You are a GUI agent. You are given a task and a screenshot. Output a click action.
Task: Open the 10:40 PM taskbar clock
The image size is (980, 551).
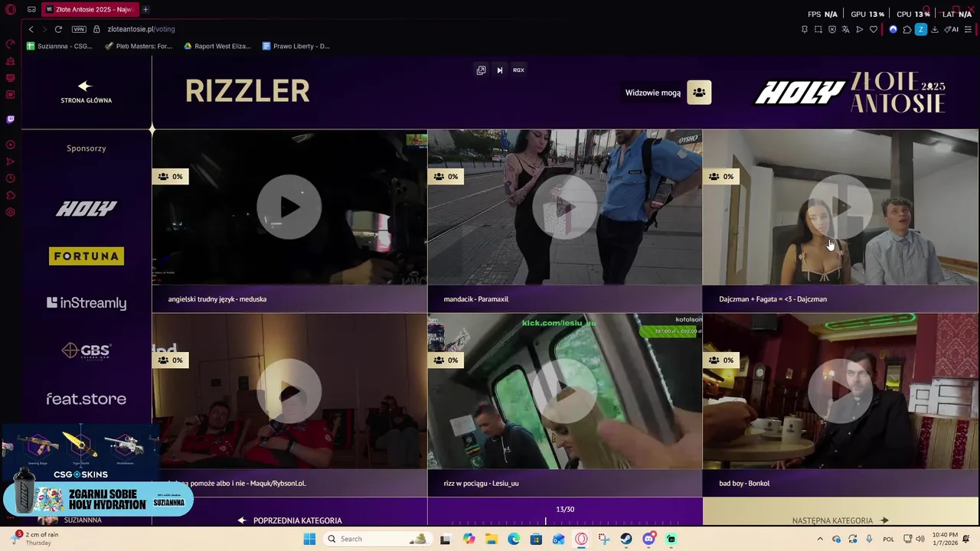click(945, 539)
